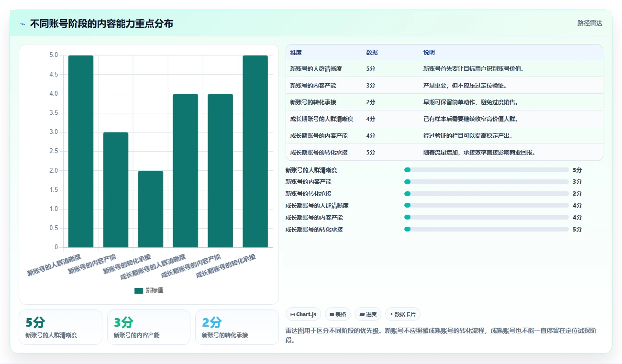Click the 指标值 legend text
Viewport: 622px width, 364px height.
click(x=155, y=290)
